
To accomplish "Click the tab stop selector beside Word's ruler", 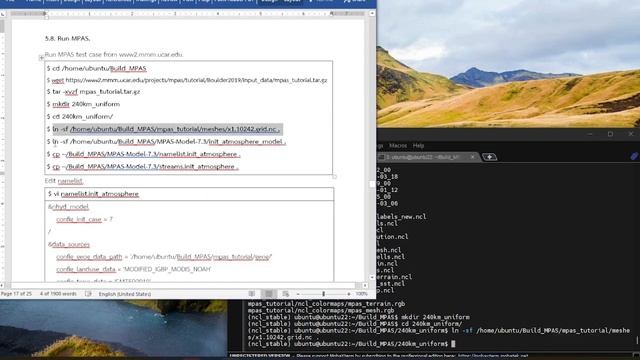I will click(x=3, y=14).
